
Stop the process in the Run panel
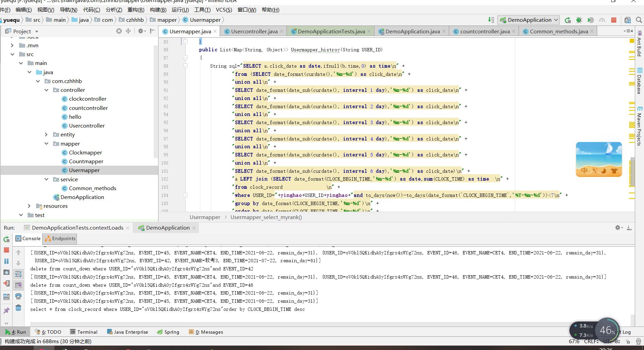tap(6, 250)
